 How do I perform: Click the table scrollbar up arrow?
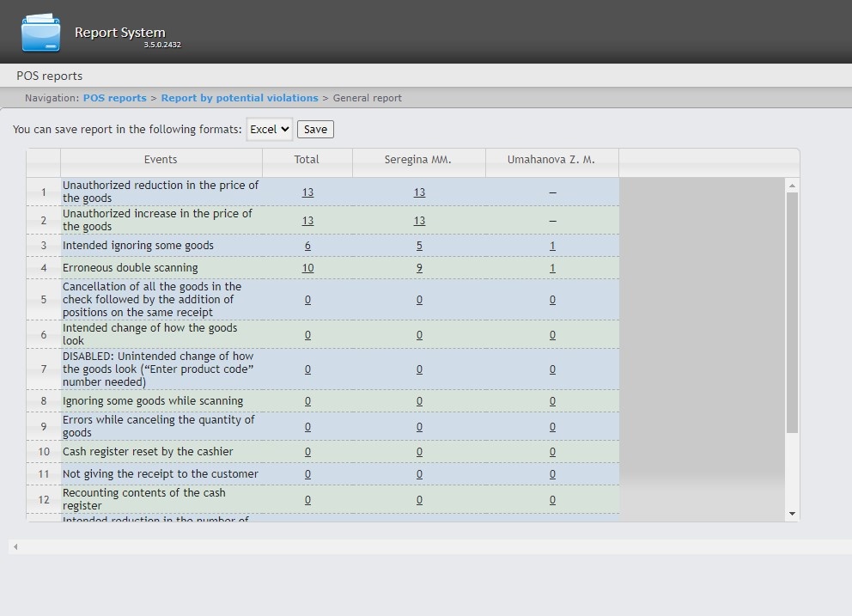click(792, 186)
